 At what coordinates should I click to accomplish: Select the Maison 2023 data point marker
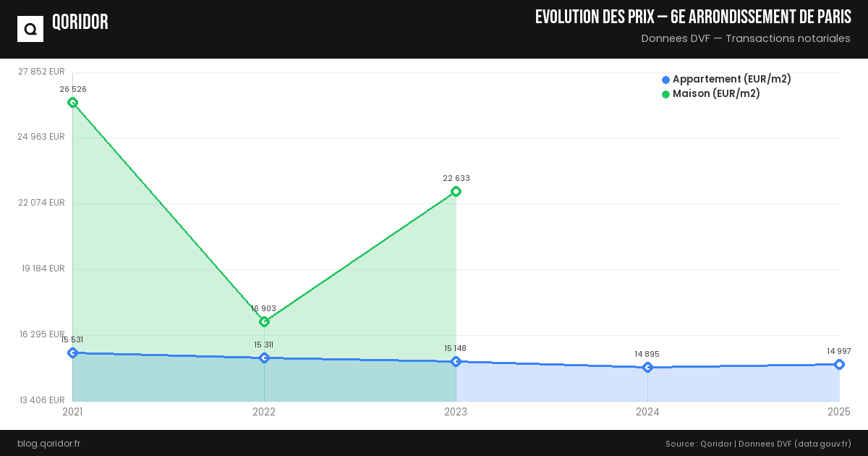pyautogui.click(x=456, y=192)
